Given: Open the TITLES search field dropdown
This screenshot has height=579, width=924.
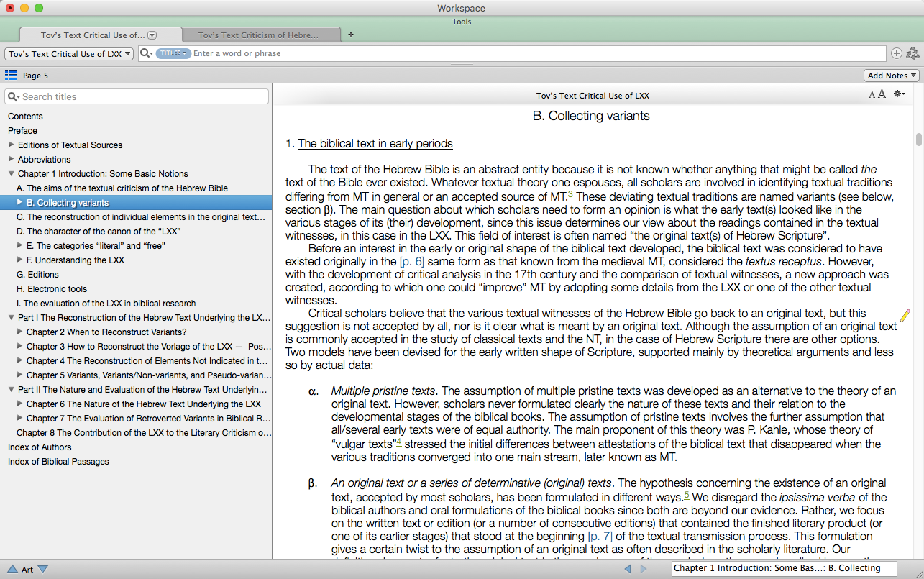Looking at the screenshot, I should (173, 53).
